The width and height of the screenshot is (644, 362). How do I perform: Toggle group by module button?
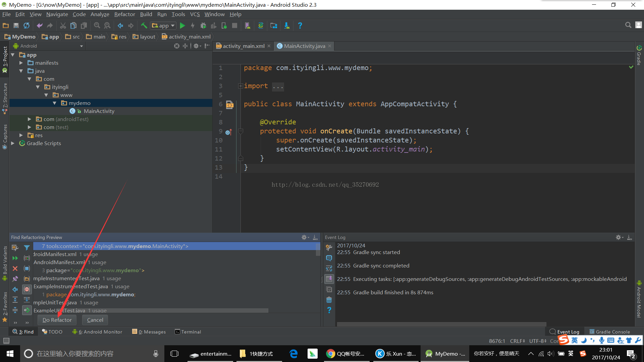pyautogui.click(x=27, y=268)
